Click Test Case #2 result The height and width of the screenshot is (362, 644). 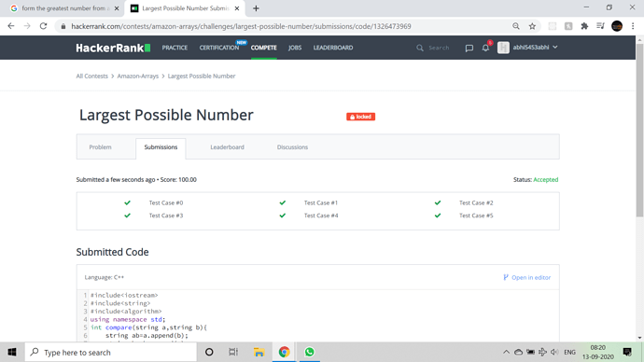click(476, 202)
